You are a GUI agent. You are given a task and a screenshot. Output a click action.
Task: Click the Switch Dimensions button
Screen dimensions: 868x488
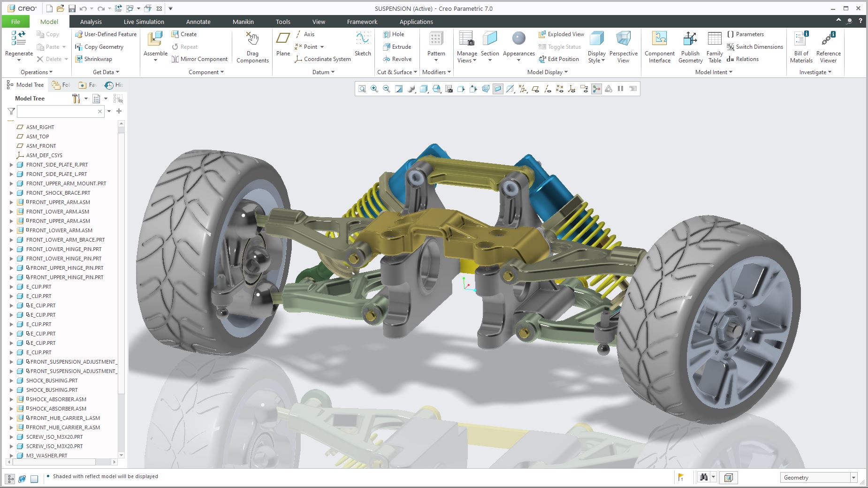755,47
